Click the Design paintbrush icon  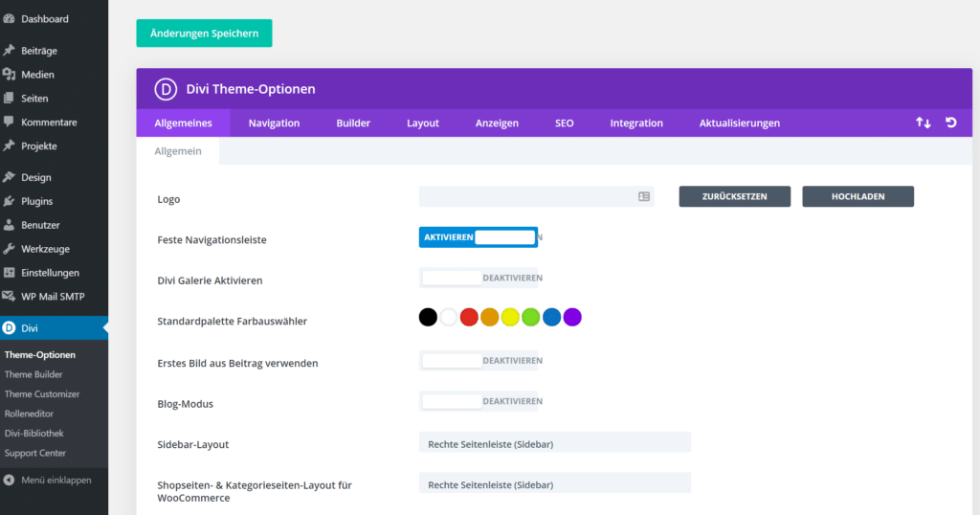click(x=9, y=177)
